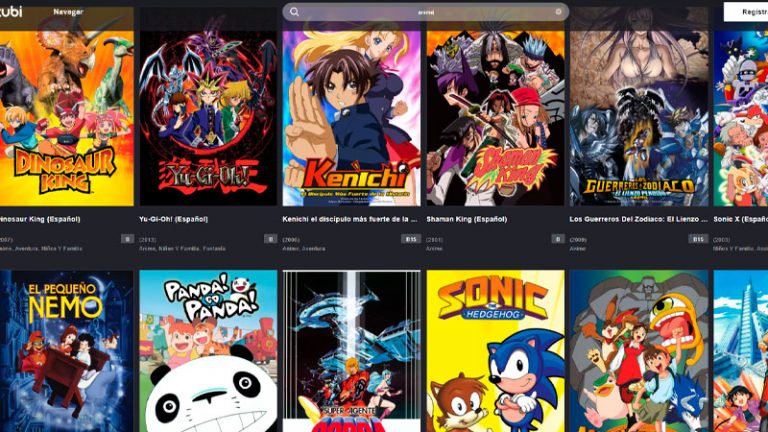
Task: Click the rating badge under Shaman King
Action: click(x=558, y=239)
